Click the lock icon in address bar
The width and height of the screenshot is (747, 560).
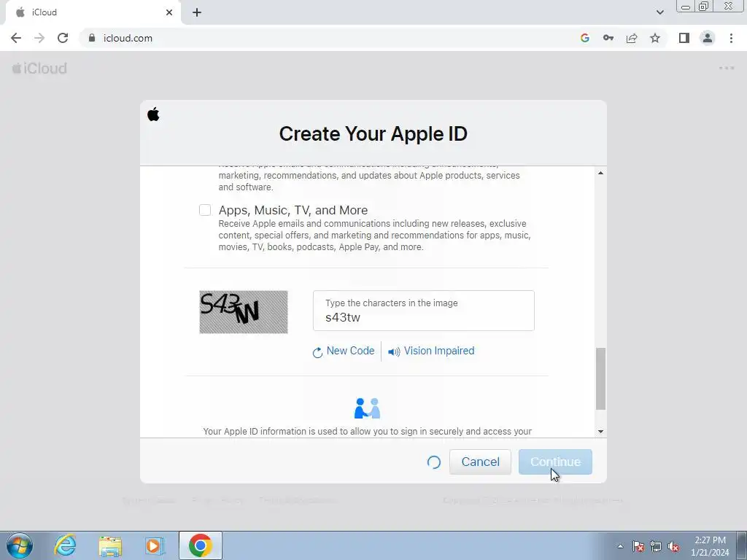(x=92, y=38)
